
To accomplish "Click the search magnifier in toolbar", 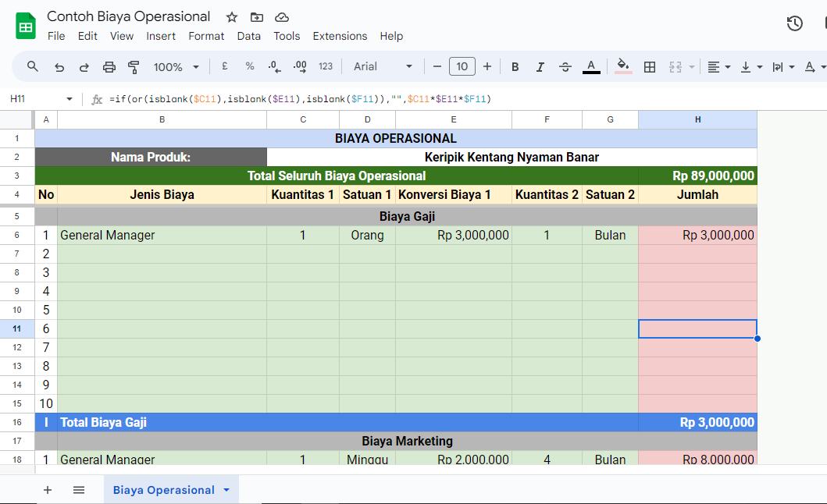I will 33,66.
